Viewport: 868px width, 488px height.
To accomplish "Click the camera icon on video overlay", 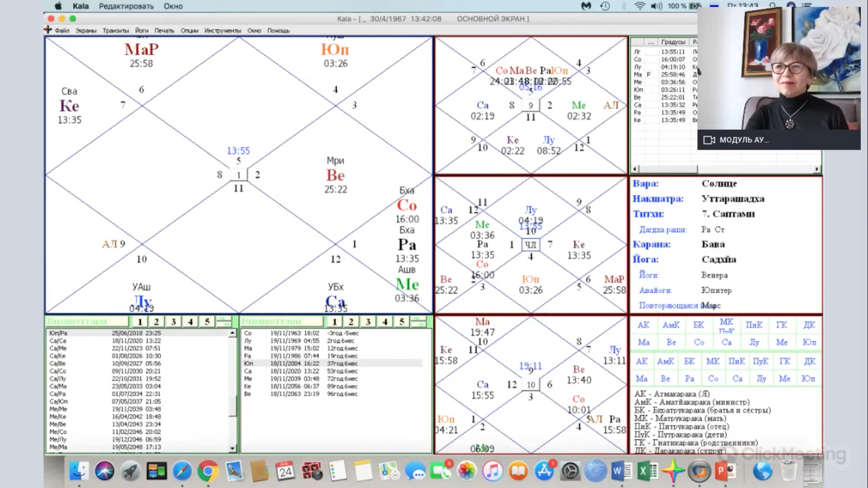I will point(709,140).
